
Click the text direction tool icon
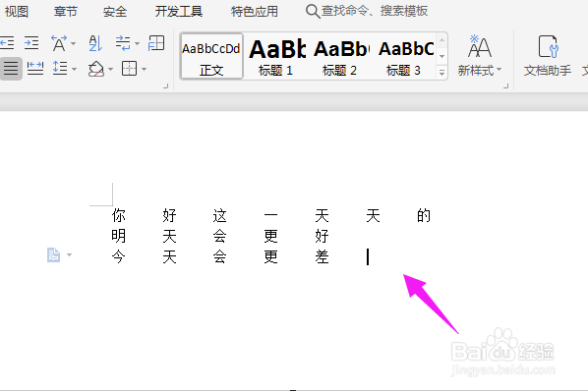point(123,43)
